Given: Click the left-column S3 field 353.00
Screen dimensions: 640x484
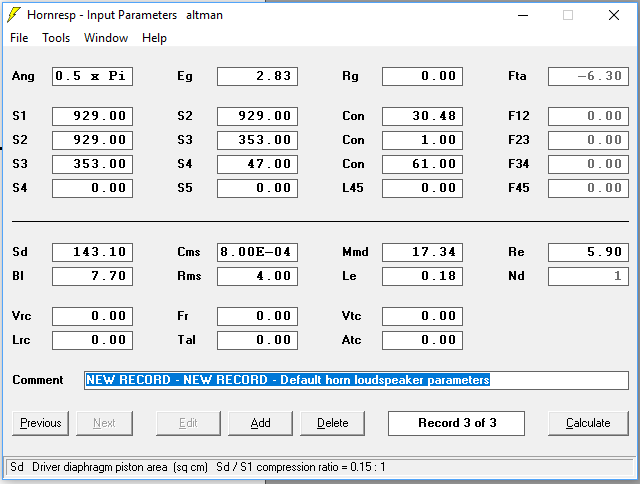Looking at the screenshot, I should pyautogui.click(x=92, y=164).
